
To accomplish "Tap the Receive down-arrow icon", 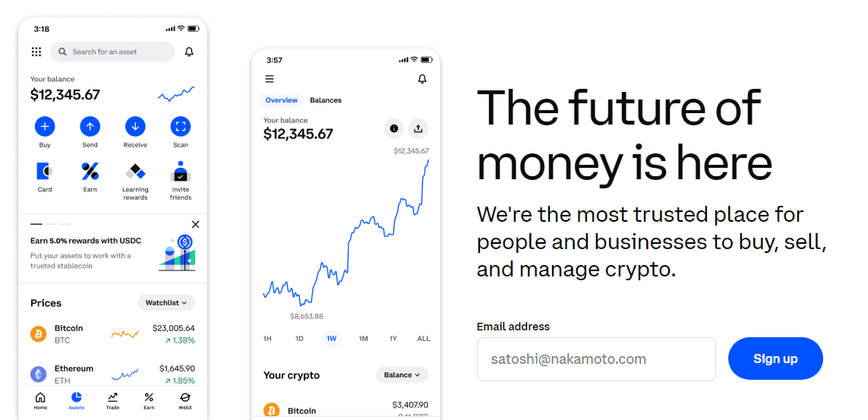I will (135, 126).
